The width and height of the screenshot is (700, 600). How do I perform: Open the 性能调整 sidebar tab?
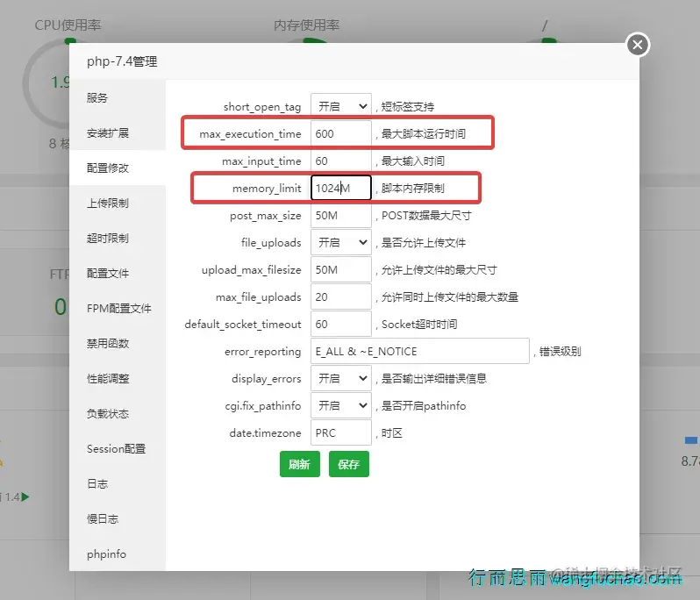pos(118,379)
